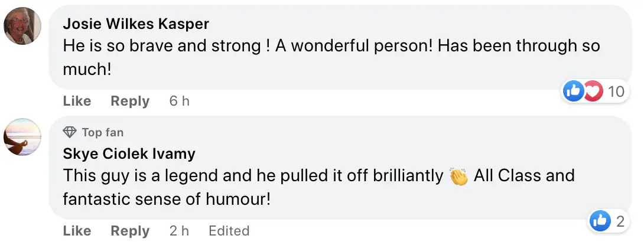Click Skye Ciolek Ivamy's profile picture
The height and width of the screenshot is (242, 644).
coord(22,137)
